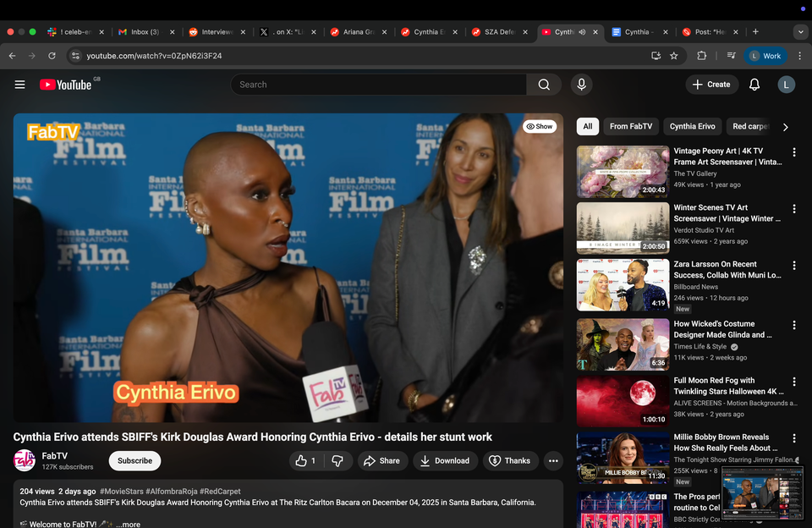This screenshot has height=528, width=812.
Task: Play the Zara Larsson suggested video thumbnail
Action: (x=623, y=284)
